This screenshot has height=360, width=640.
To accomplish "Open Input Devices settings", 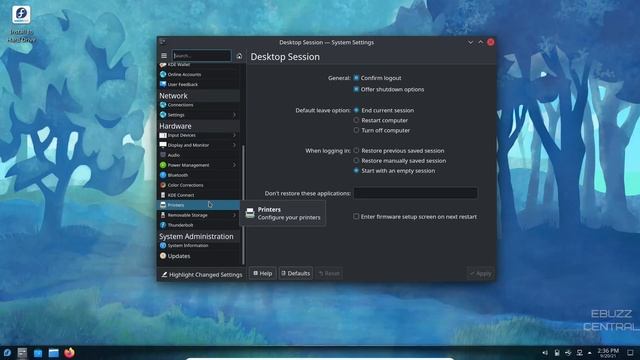I will pyautogui.click(x=199, y=135).
